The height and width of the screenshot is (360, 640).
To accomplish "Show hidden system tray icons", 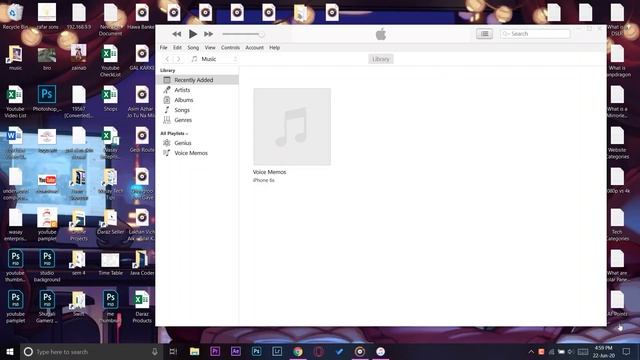I will (x=531, y=351).
